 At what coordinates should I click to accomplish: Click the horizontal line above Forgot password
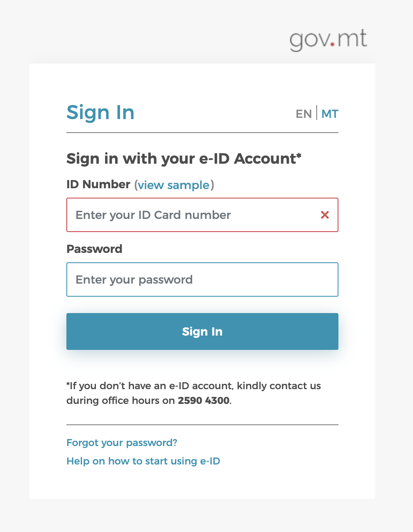click(202, 425)
